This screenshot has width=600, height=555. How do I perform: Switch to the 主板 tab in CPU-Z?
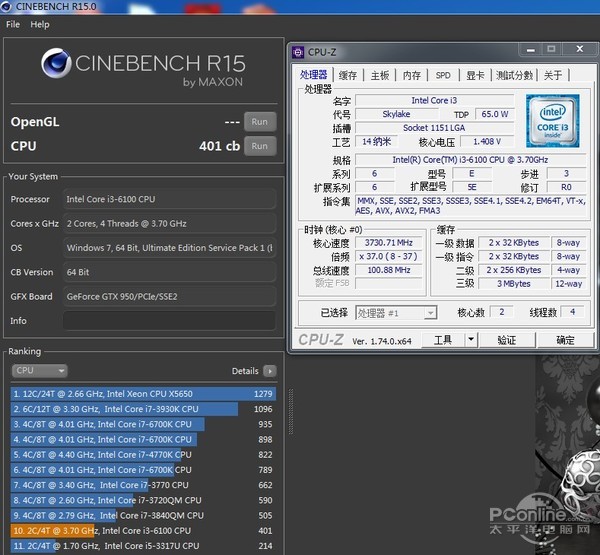point(380,75)
